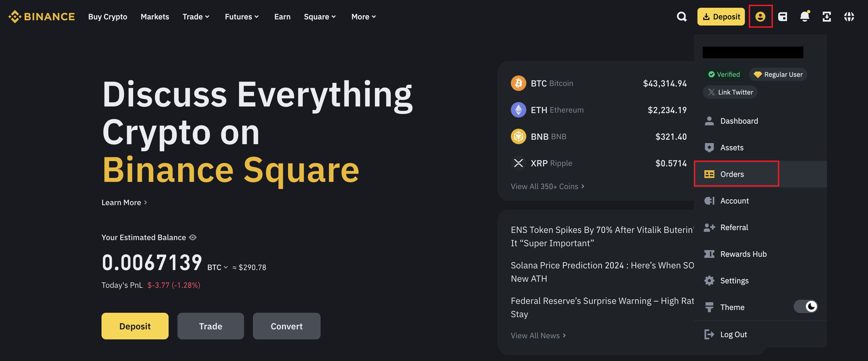Hide balance with the eye icon
Image resolution: width=868 pixels, height=361 pixels.
(x=193, y=237)
